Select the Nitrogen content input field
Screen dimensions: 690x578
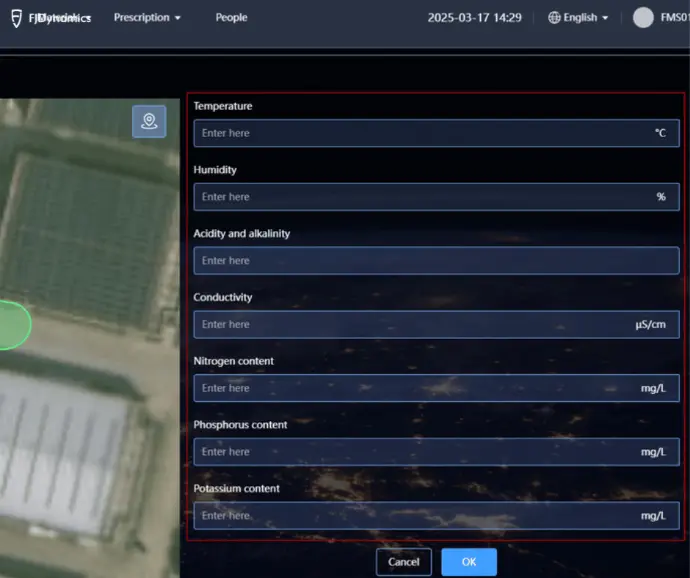coord(437,388)
